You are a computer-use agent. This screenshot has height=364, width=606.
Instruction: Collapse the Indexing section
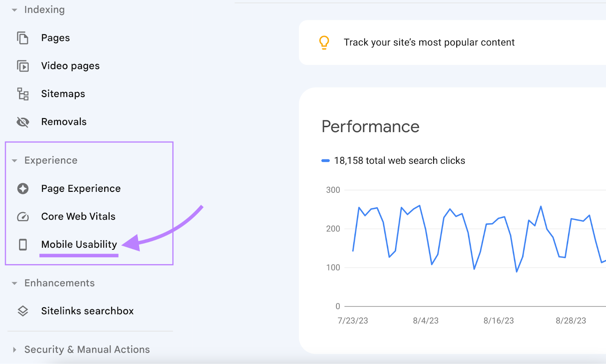tap(14, 9)
